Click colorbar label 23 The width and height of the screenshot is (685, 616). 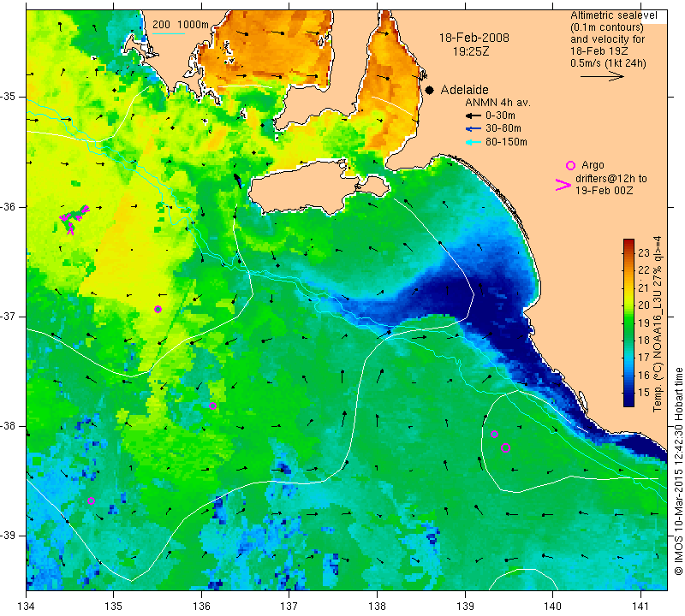pos(644,252)
